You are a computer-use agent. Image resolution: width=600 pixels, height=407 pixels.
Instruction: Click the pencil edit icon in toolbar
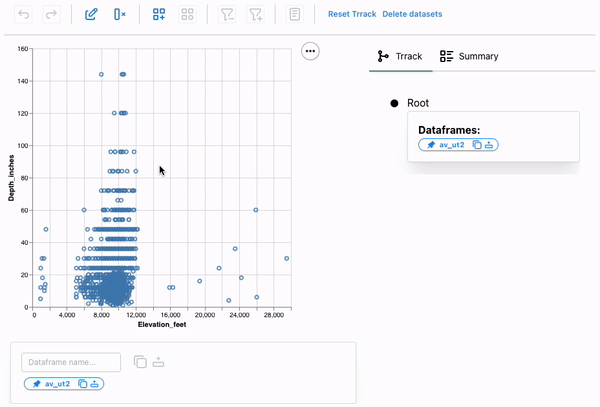[91, 15]
